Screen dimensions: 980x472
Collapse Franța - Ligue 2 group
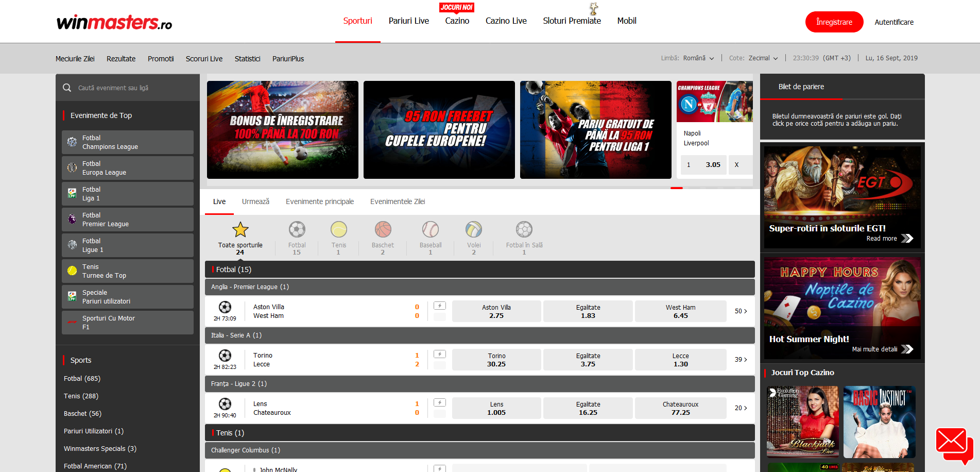pos(480,384)
